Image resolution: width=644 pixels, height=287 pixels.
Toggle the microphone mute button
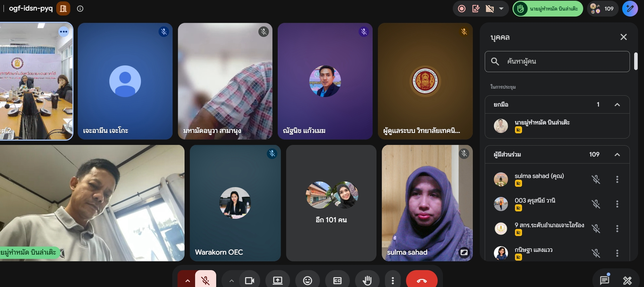coord(206,280)
